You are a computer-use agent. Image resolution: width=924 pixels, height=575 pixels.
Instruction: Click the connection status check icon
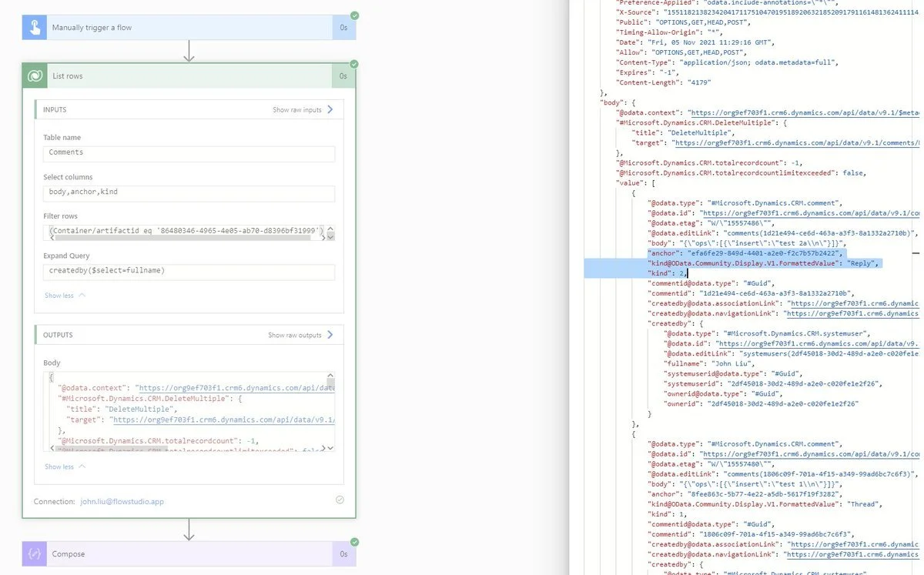pos(340,500)
